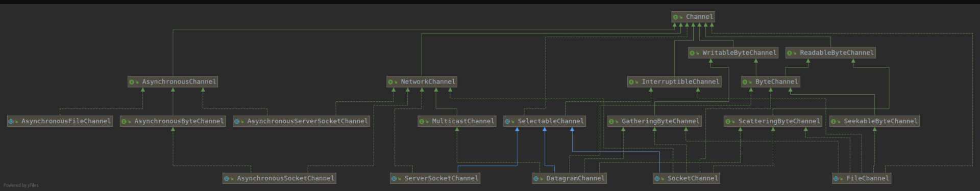Select the Channel interface node
Viewport: 980px width, 191px height.
point(693,17)
